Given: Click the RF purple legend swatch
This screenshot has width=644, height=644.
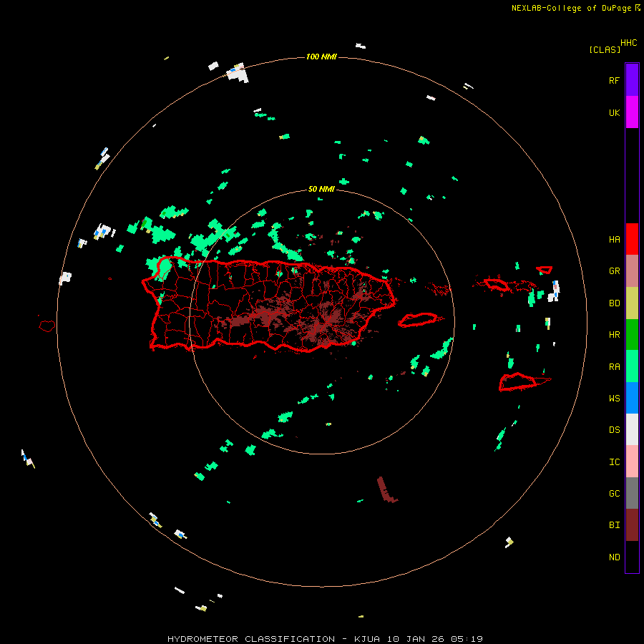Looking at the screenshot, I should (632, 80).
